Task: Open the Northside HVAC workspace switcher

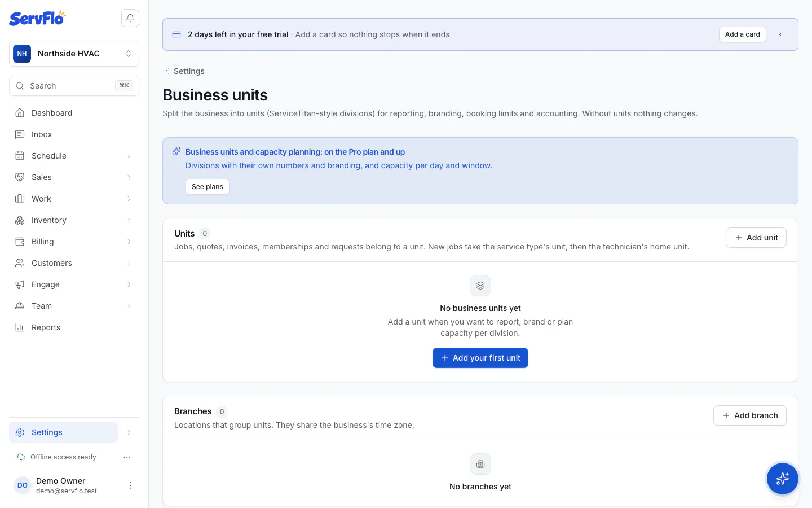Action: click(74, 54)
